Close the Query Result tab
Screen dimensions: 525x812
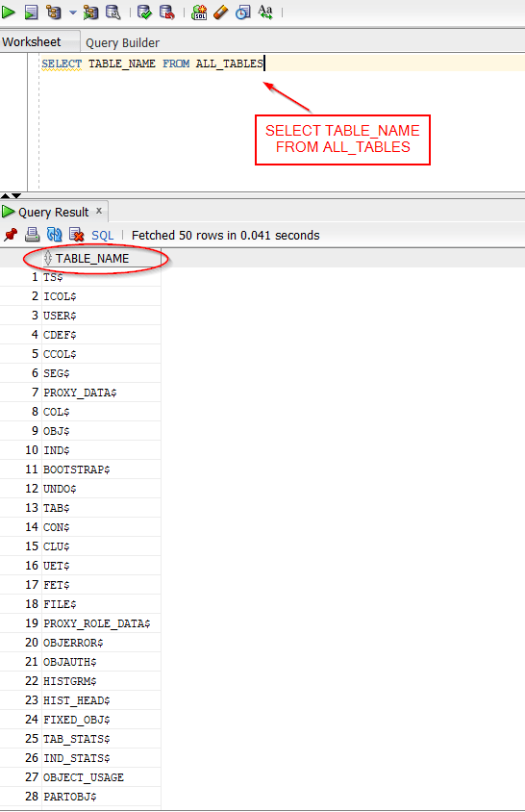coord(99,211)
